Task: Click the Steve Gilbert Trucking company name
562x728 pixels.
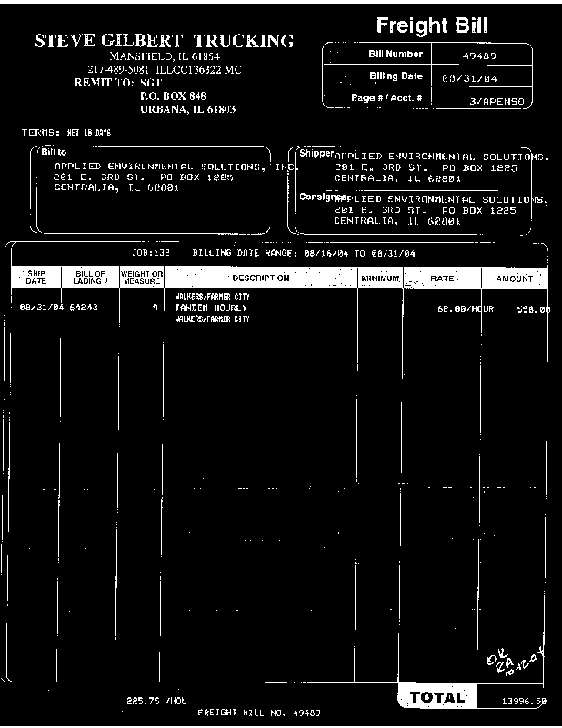Action: point(165,41)
